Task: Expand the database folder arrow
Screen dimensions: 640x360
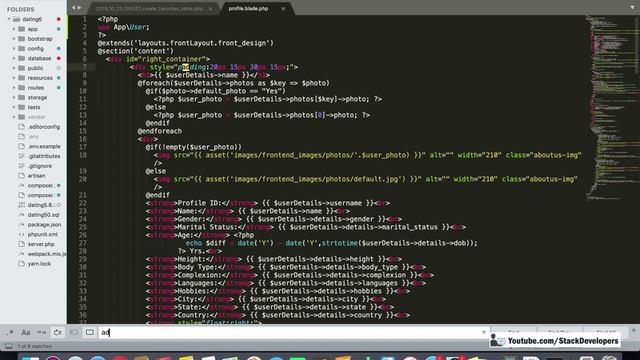Action: [x=14, y=58]
